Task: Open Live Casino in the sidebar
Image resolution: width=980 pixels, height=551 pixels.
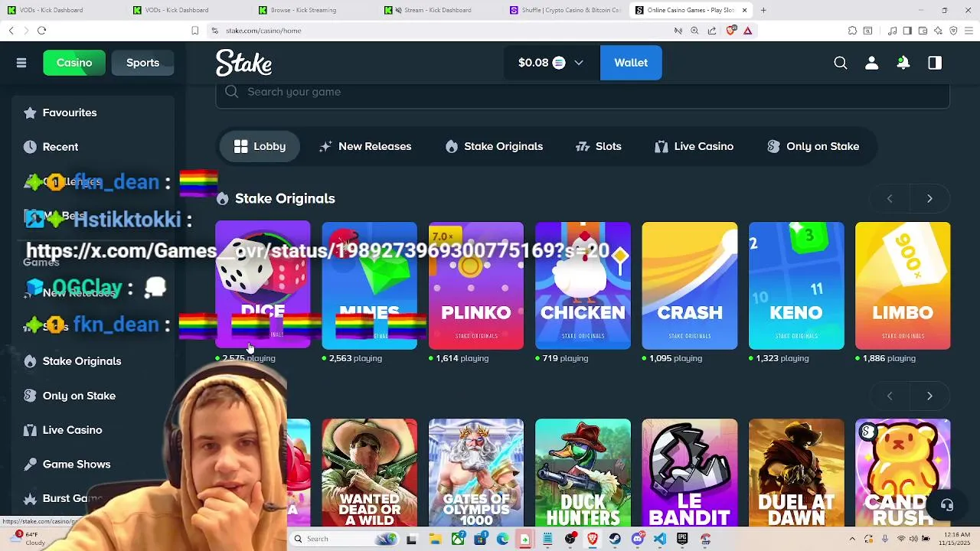Action: tap(93, 430)
